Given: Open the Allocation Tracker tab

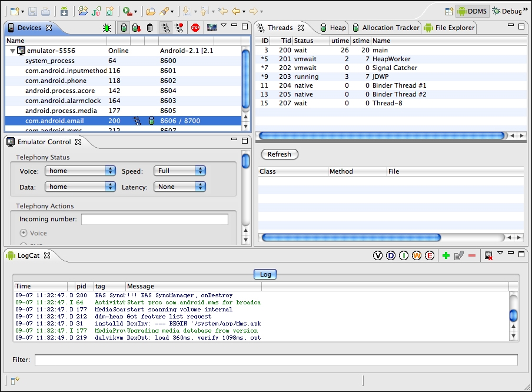Looking at the screenshot, I should (386, 28).
